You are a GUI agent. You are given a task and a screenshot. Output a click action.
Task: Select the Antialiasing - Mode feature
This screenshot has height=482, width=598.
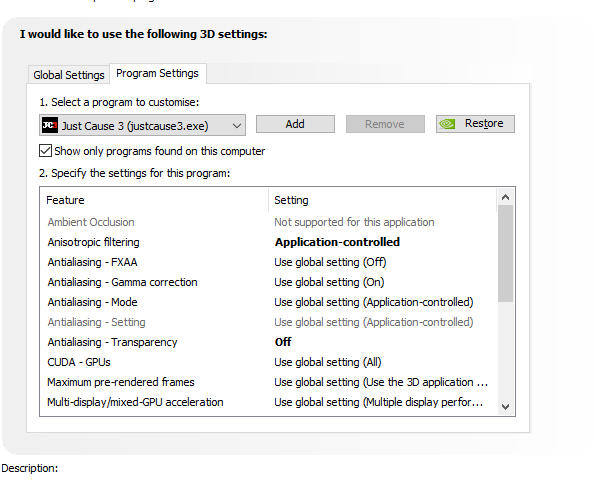(x=92, y=302)
